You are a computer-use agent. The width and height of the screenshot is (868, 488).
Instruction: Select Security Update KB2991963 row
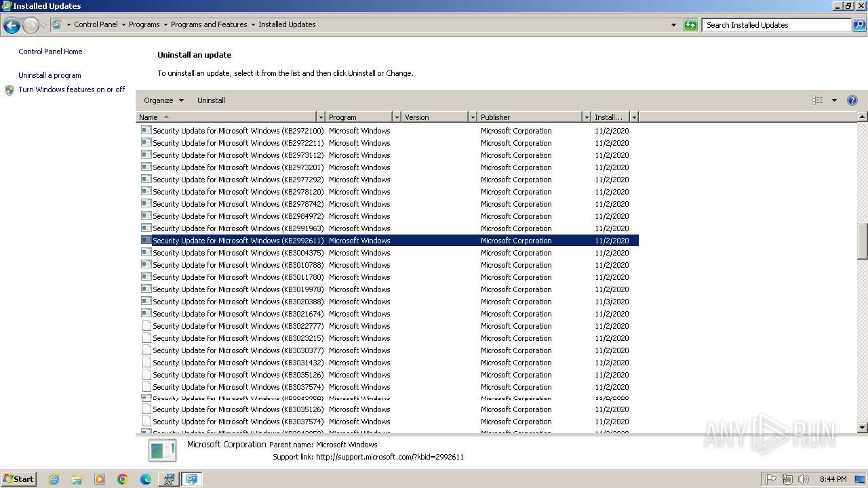pos(387,228)
